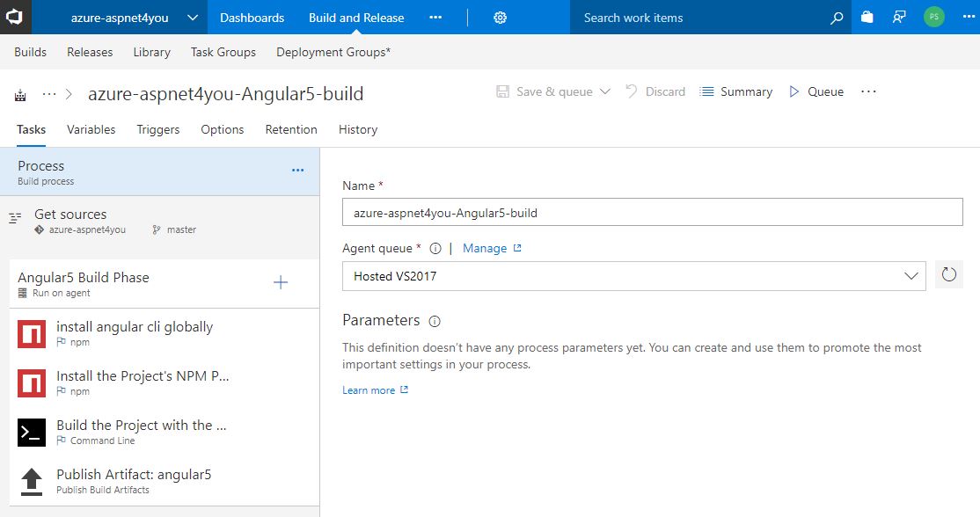Open the feedback person icon
980x517 pixels.
pos(899,17)
